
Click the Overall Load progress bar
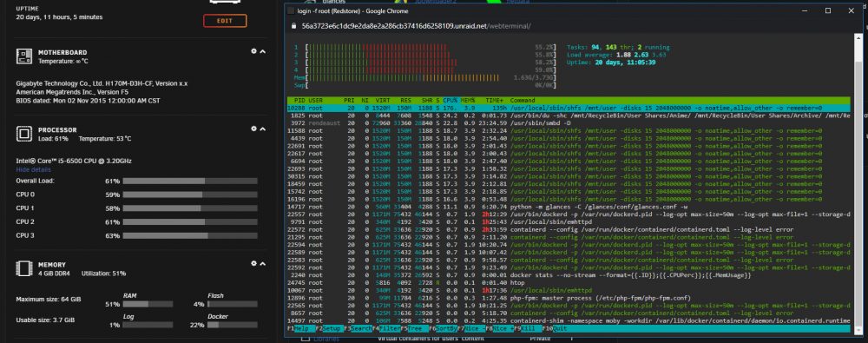point(190,181)
